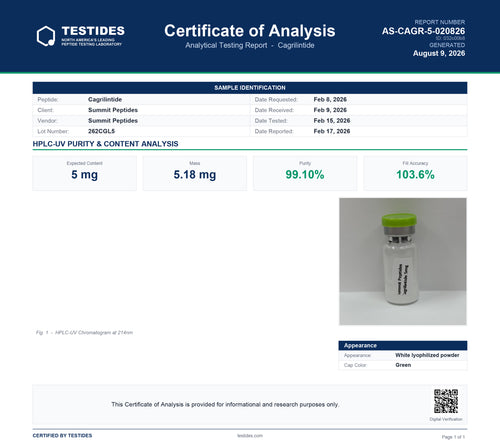Select the report number AS-CAGR-5-020826
Image resolution: width=500 pixels, height=441 pixels.
[x=423, y=31]
